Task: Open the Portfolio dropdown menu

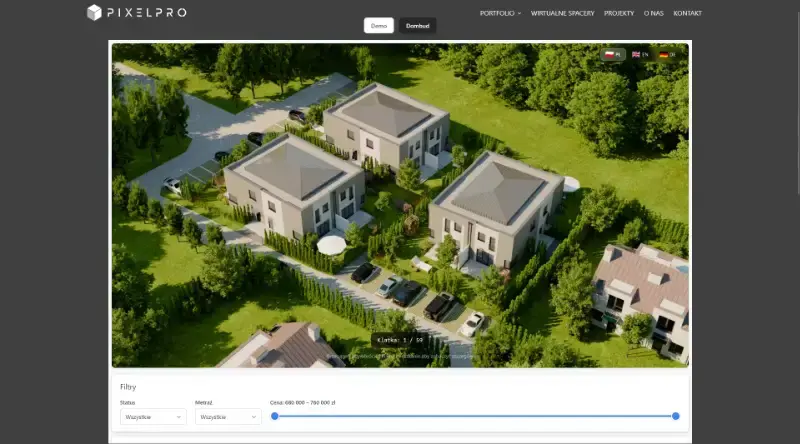Action: pos(500,13)
